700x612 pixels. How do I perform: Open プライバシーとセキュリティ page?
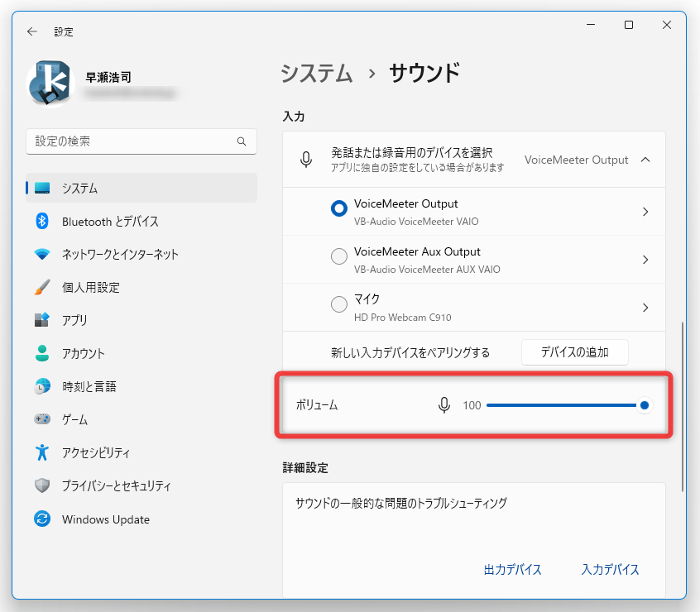(141, 485)
